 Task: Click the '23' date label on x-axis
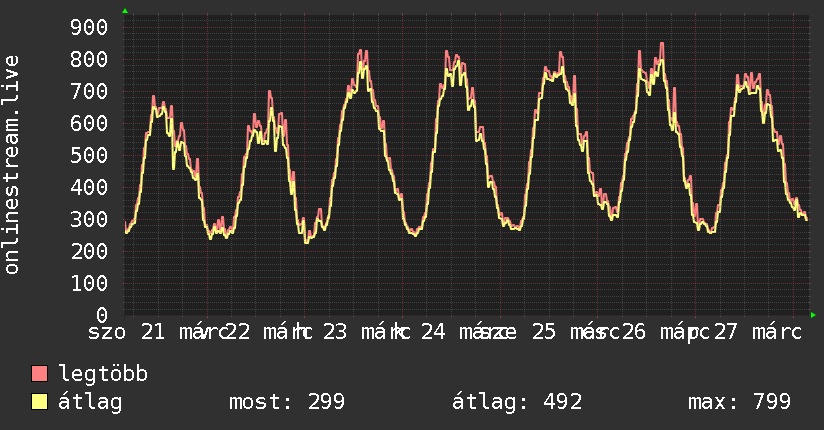tap(335, 332)
